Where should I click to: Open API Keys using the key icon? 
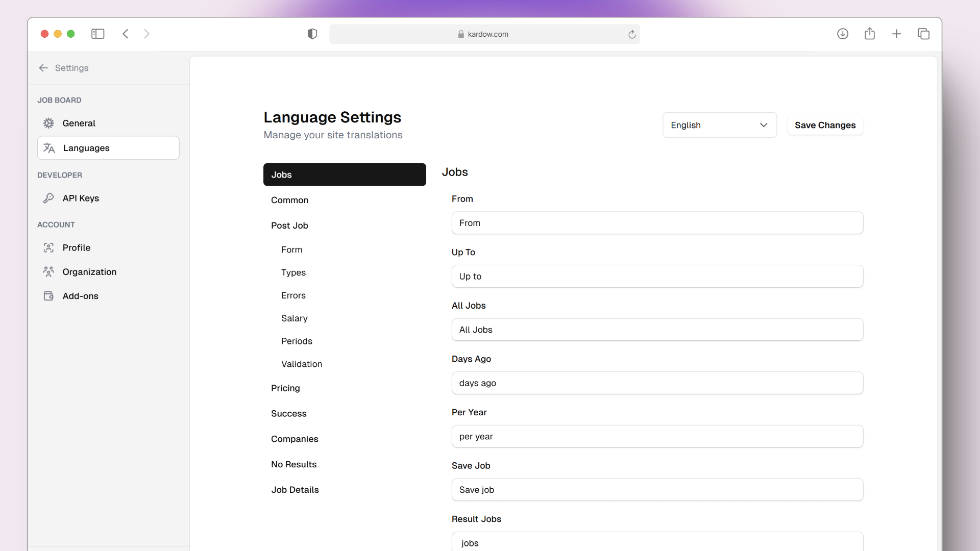tap(48, 198)
